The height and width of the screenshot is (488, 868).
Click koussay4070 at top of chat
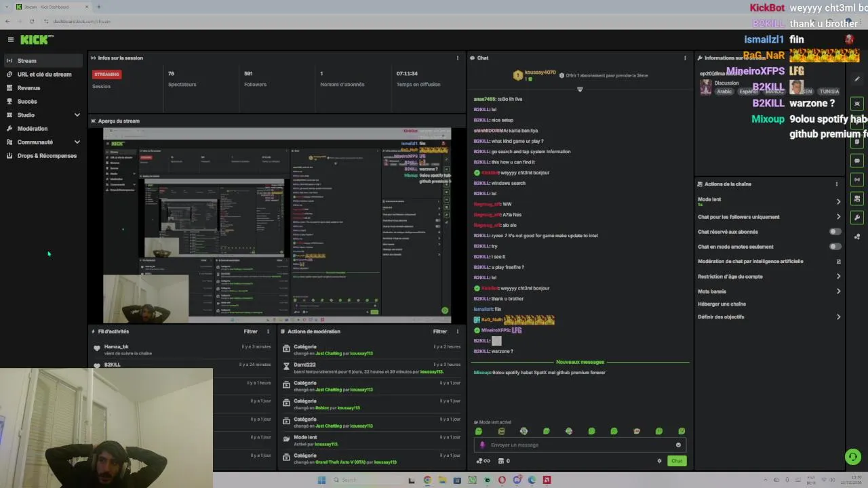point(540,72)
